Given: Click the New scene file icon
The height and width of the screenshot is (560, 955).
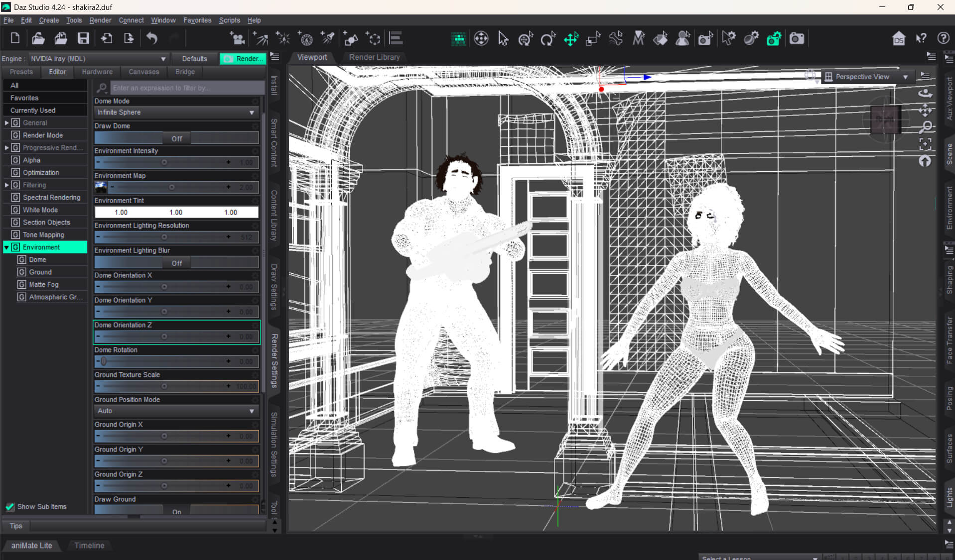Looking at the screenshot, I should 15,38.
